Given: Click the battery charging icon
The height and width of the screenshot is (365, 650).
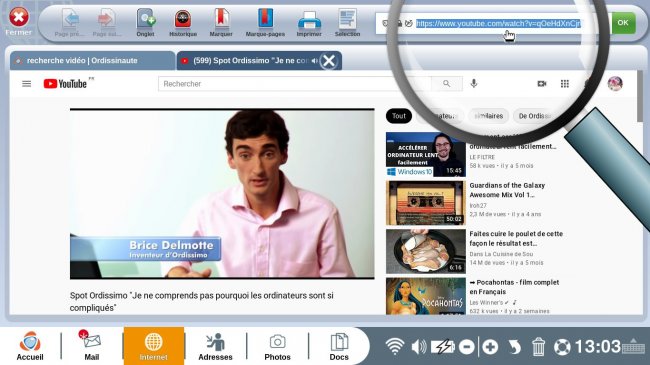Looking at the screenshot, I should [442, 347].
